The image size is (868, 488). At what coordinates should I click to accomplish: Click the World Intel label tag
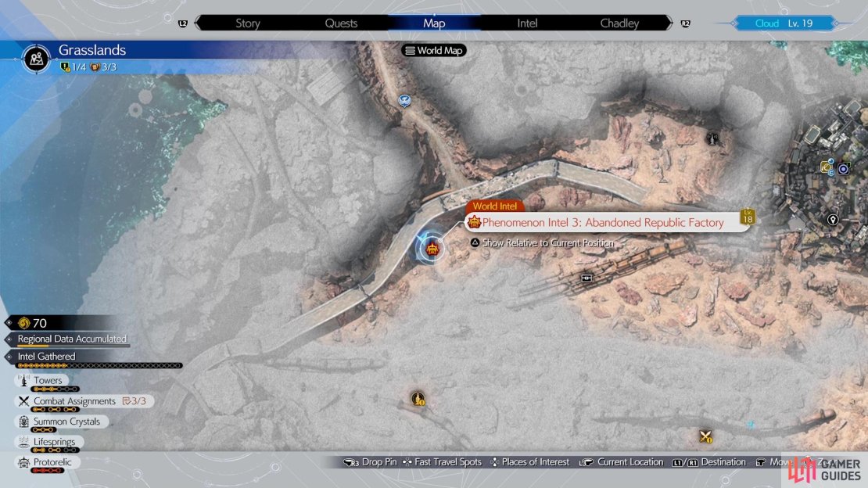pyautogui.click(x=494, y=206)
